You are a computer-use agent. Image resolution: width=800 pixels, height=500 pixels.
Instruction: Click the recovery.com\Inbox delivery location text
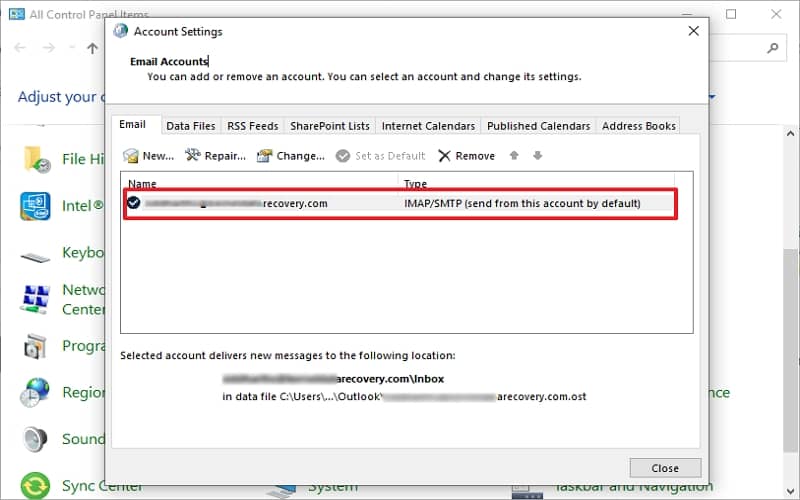pos(333,379)
